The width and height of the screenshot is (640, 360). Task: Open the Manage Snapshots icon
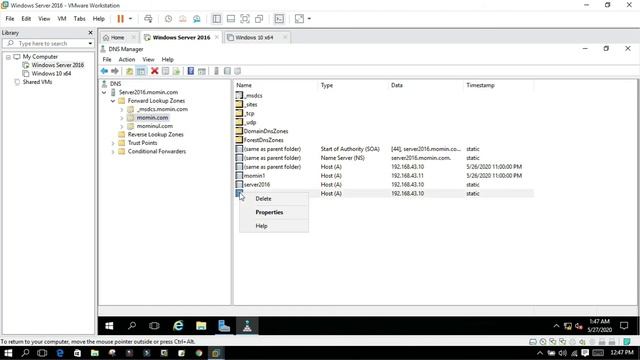coord(197,19)
